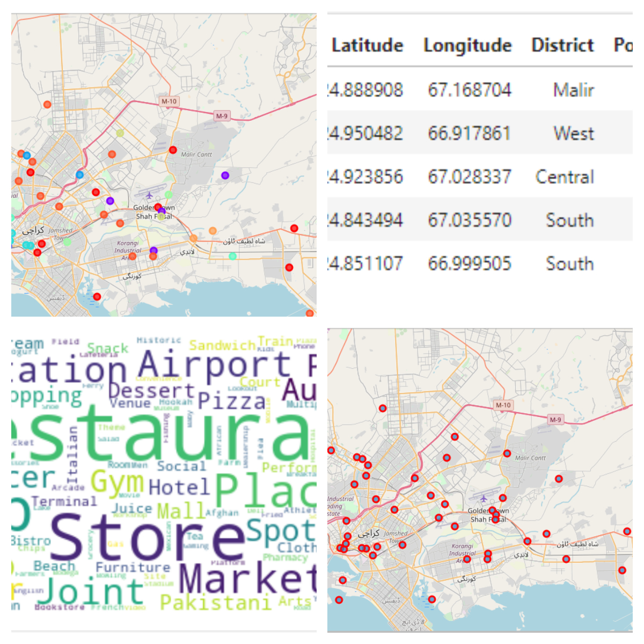Click the airplane airport icon on the top map
Viewport: 644px width, 644px height.
pyautogui.click(x=149, y=195)
